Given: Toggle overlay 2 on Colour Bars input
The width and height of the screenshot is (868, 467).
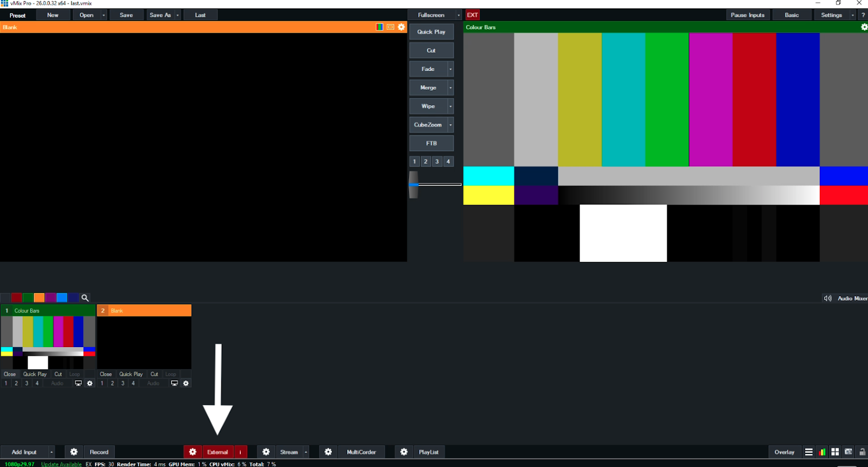Looking at the screenshot, I should coord(16,383).
